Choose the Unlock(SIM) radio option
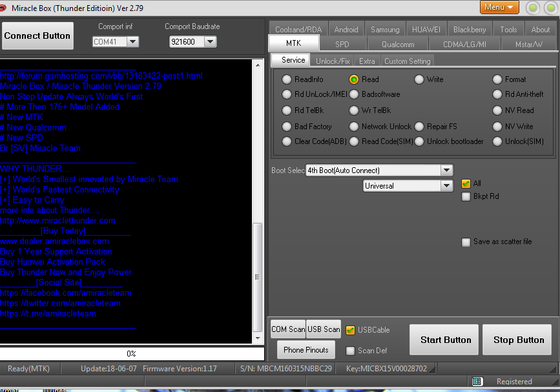Screen dimensions: 560x392 (497, 141)
